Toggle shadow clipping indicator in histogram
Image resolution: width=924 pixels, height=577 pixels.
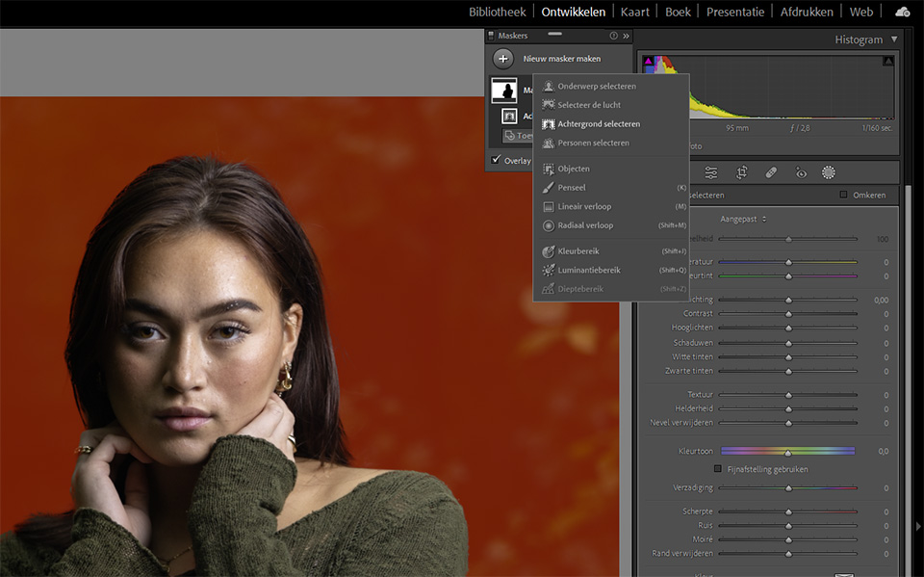coord(648,61)
